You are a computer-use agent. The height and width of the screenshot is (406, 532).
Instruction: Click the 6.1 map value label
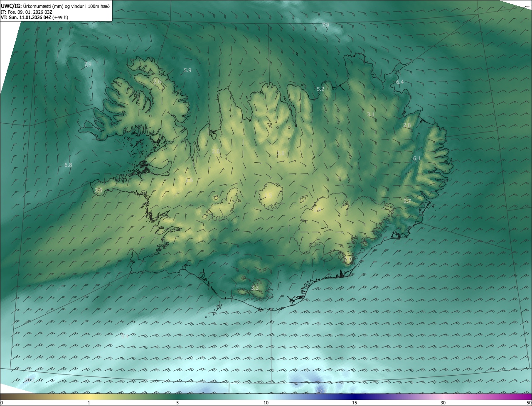[x=417, y=158]
